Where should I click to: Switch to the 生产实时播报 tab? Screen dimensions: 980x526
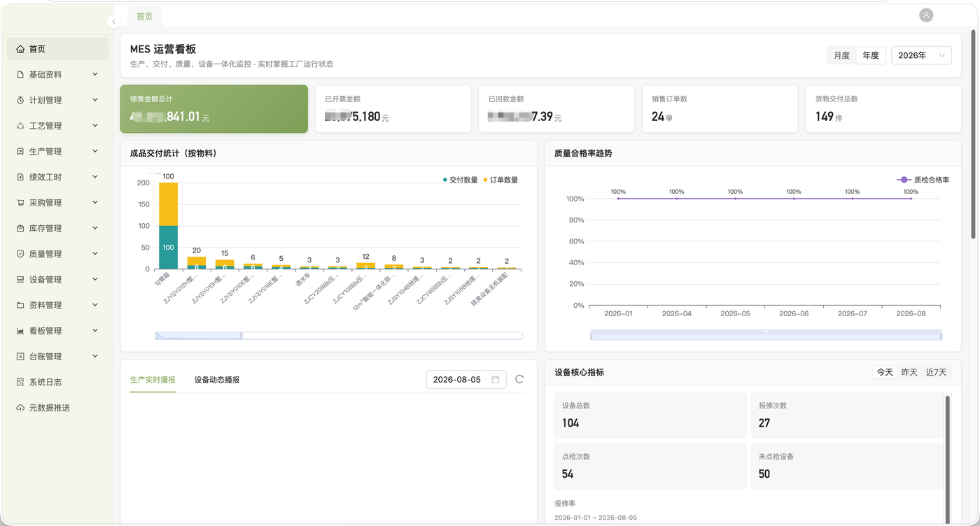pos(153,380)
